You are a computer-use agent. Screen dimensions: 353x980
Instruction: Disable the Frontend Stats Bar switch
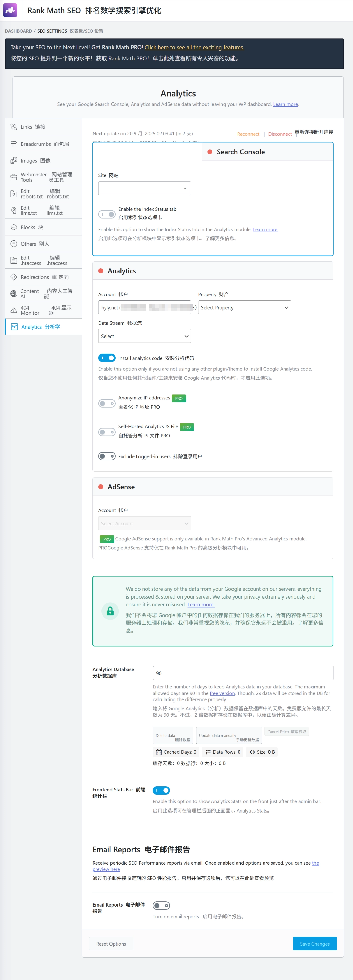[x=161, y=790]
